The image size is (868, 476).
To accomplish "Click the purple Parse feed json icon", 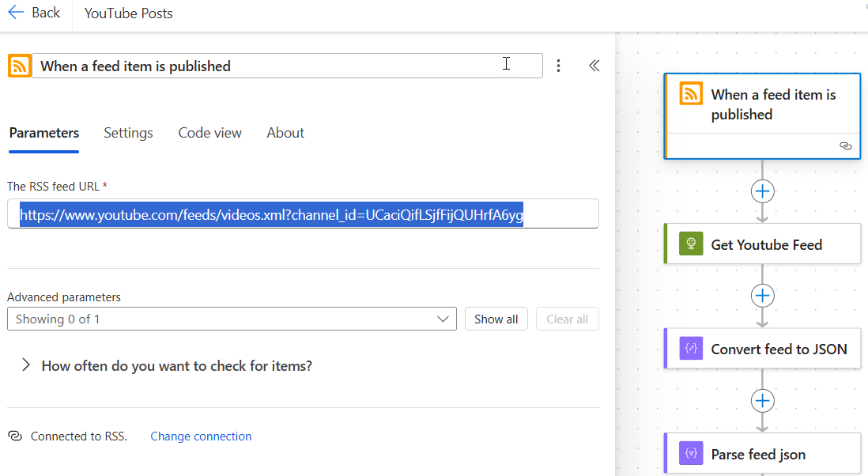I will click(x=691, y=453).
